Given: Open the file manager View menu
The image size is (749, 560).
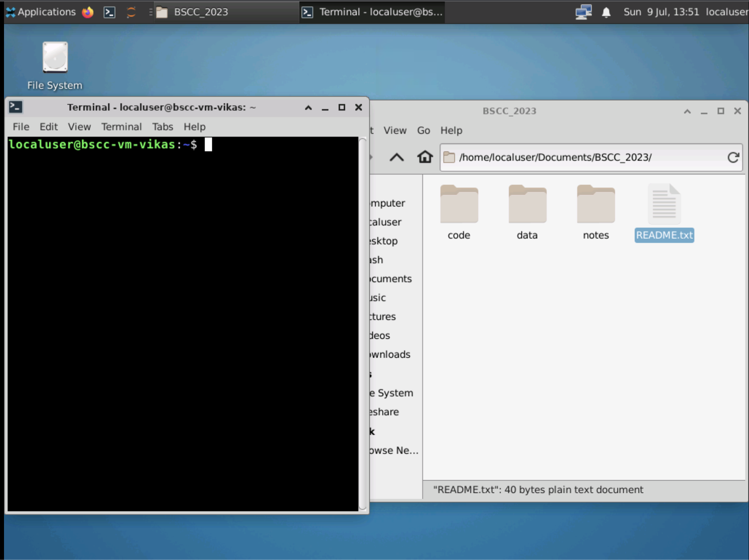Looking at the screenshot, I should pos(395,130).
